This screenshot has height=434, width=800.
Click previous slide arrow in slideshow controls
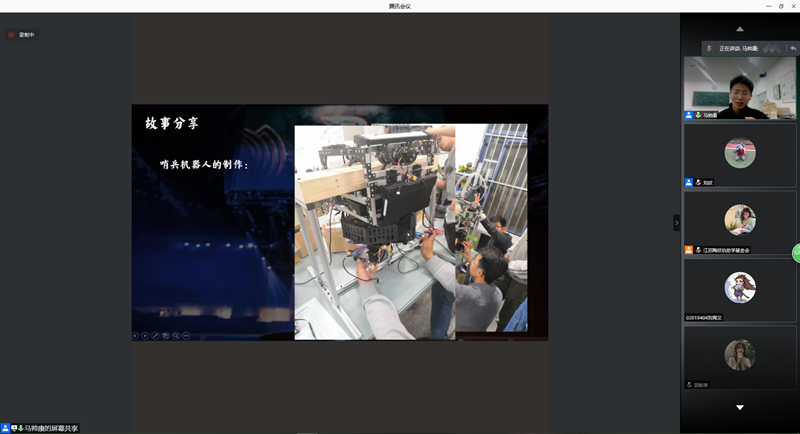click(135, 335)
